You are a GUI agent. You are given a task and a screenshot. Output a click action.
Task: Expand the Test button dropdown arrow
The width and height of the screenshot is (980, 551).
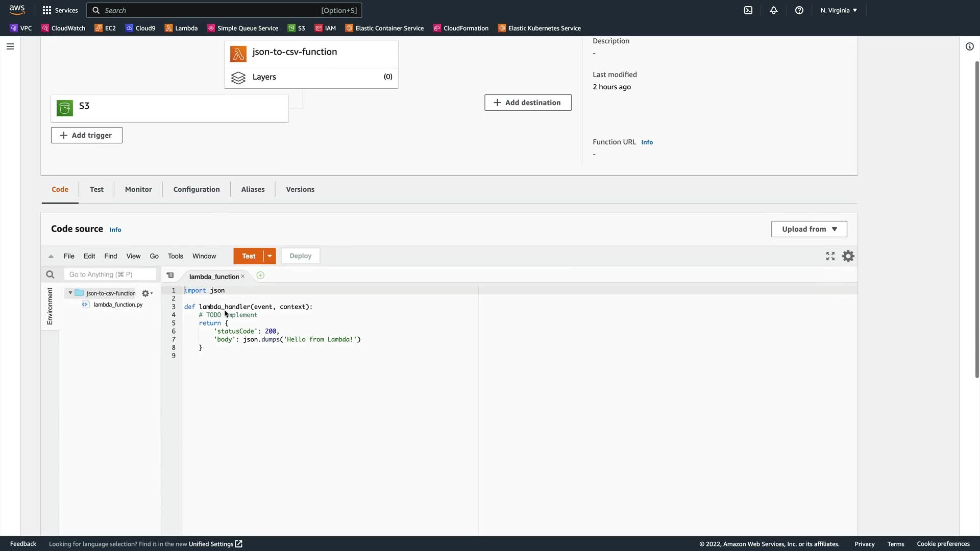(269, 256)
